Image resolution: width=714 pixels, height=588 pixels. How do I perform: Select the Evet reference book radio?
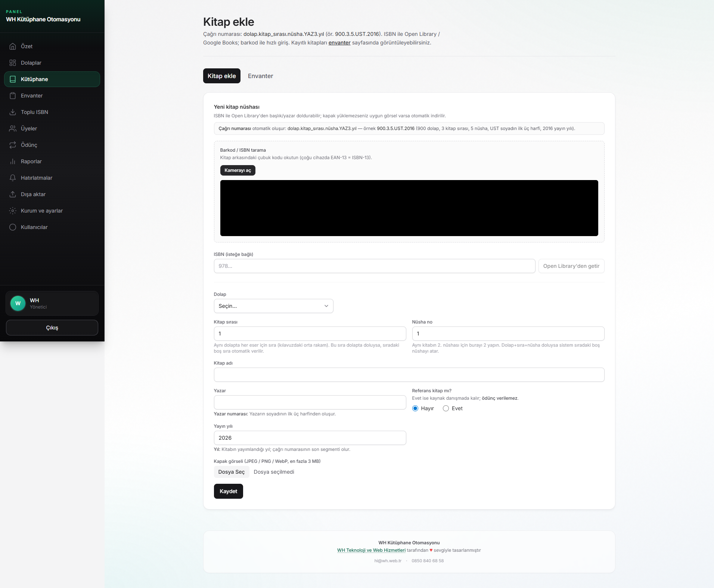pyautogui.click(x=446, y=408)
